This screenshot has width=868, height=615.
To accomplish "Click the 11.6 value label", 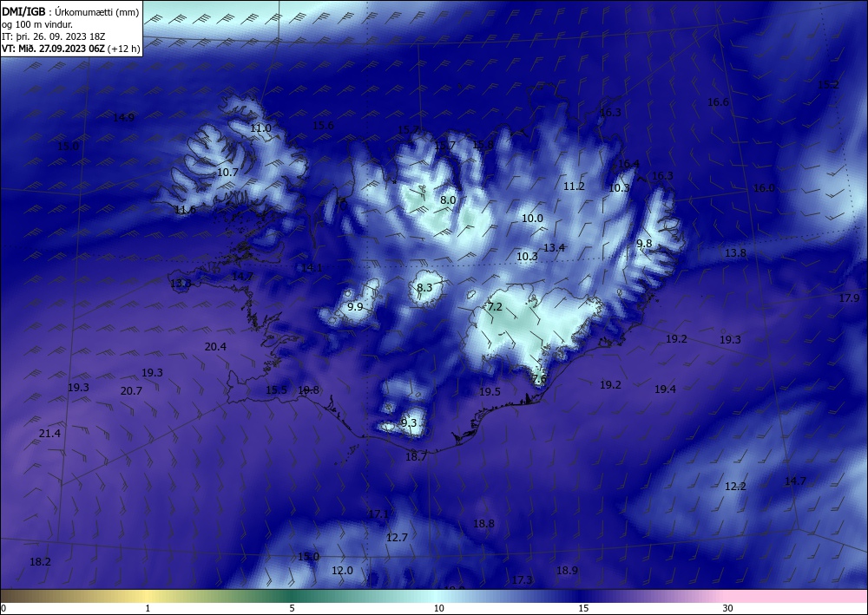I will [185, 210].
